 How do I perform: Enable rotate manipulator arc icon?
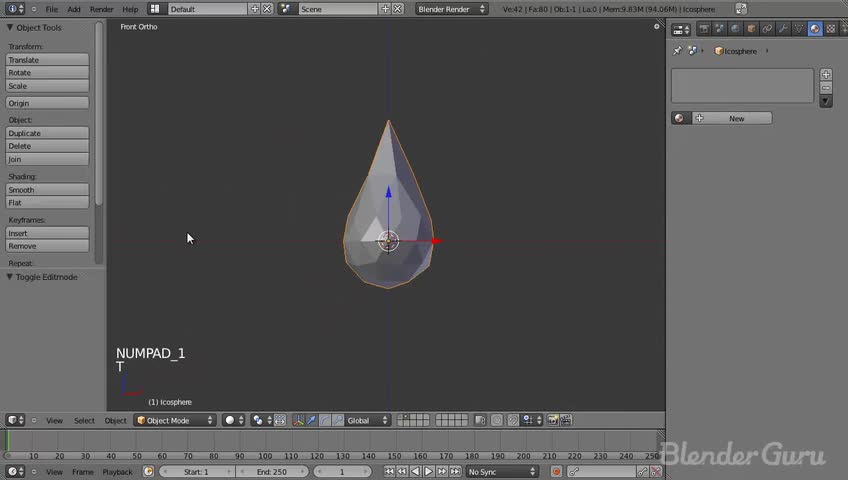(324, 420)
